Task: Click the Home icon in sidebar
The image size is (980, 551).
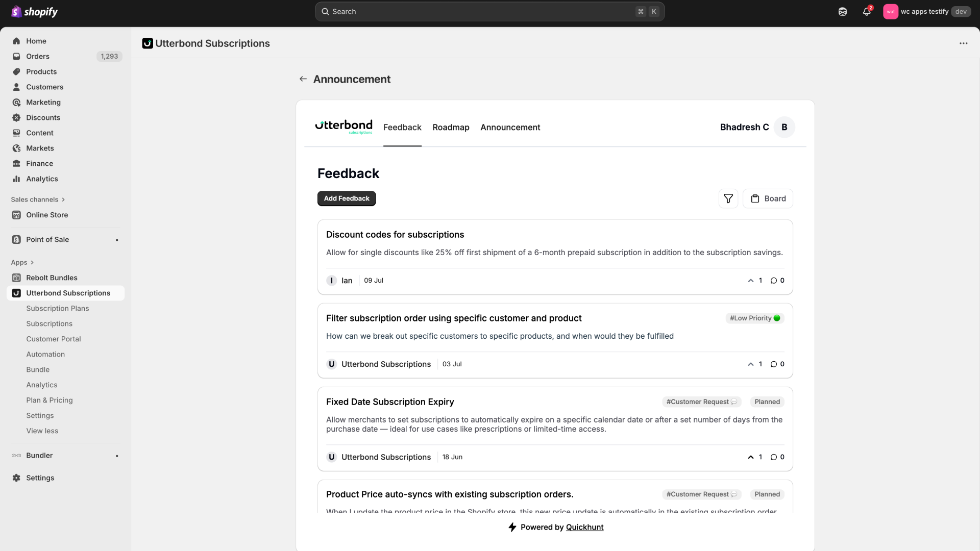Action: pos(16,41)
